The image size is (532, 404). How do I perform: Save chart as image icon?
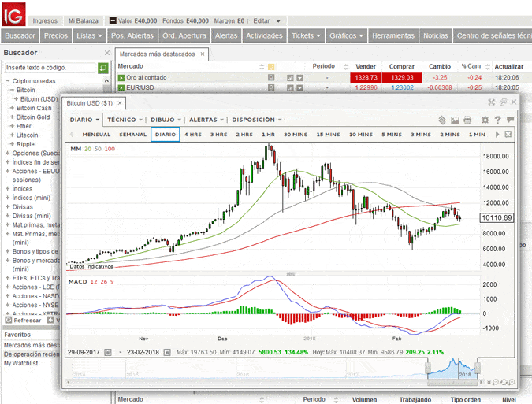[455, 120]
